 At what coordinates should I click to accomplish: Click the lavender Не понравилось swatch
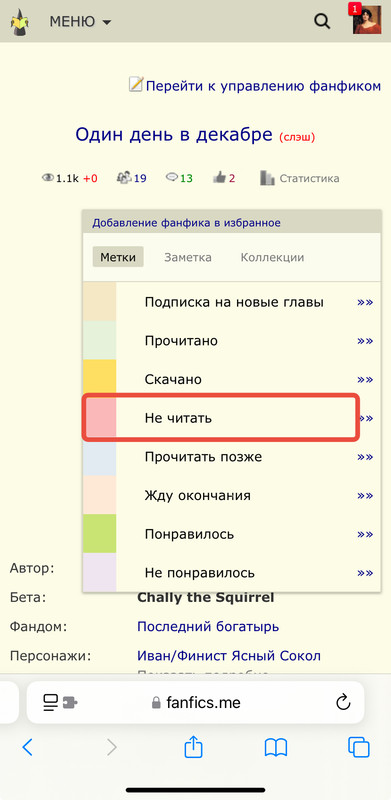pyautogui.click(x=100, y=572)
